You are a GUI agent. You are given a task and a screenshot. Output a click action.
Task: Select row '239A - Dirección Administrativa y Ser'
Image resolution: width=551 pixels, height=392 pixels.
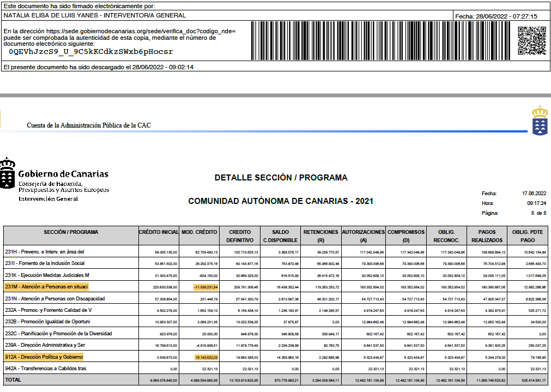click(x=276, y=345)
